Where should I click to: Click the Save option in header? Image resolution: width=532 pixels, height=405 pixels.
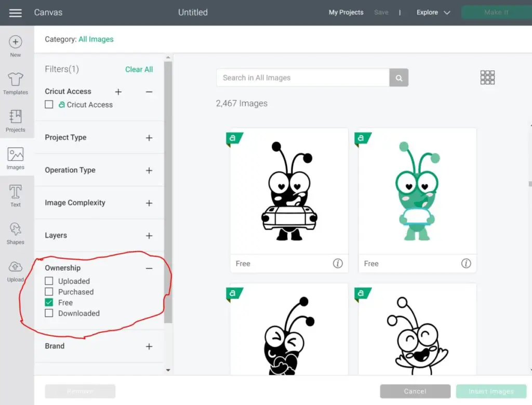(381, 12)
